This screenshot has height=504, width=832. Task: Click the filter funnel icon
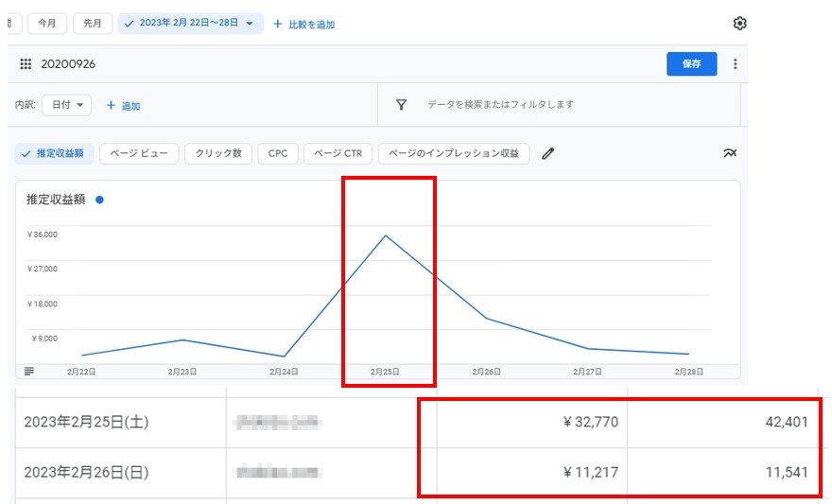point(402,105)
